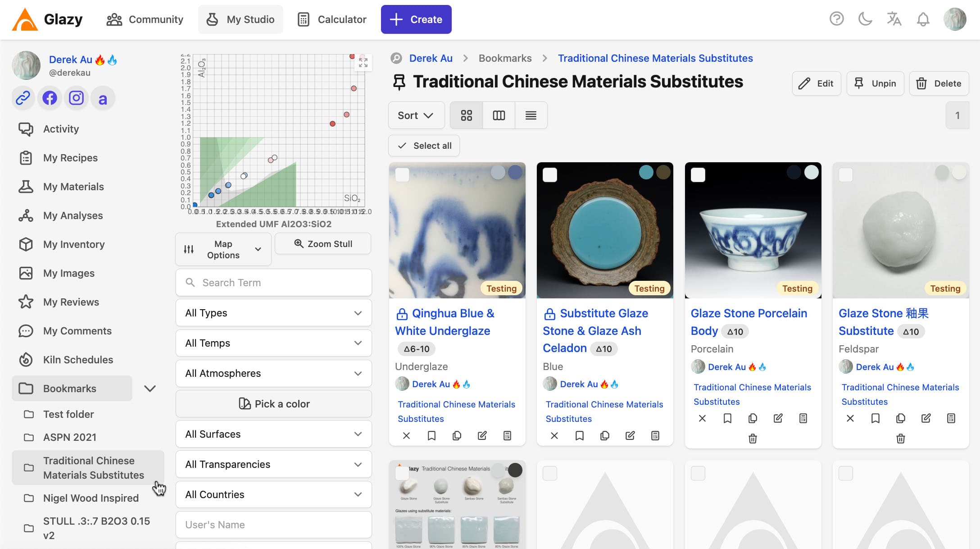Click Select all above the recipe grid
The width and height of the screenshot is (980, 549).
[x=423, y=146]
